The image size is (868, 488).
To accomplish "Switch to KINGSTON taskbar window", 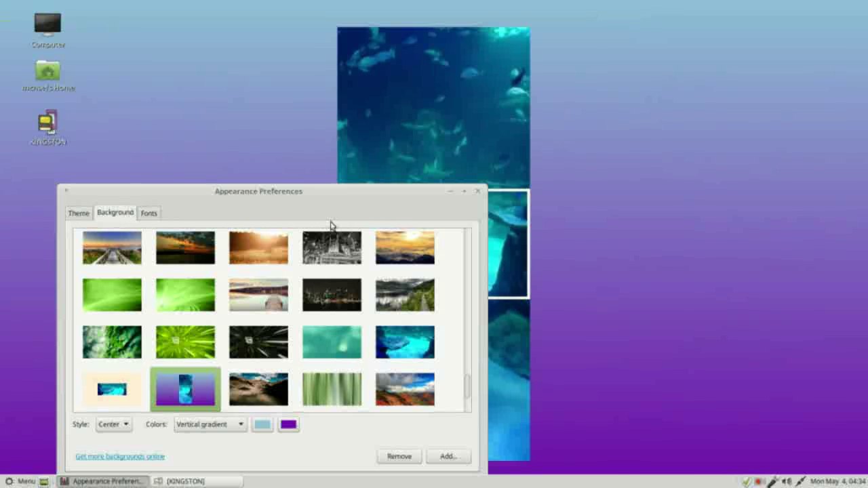I will pyautogui.click(x=197, y=481).
